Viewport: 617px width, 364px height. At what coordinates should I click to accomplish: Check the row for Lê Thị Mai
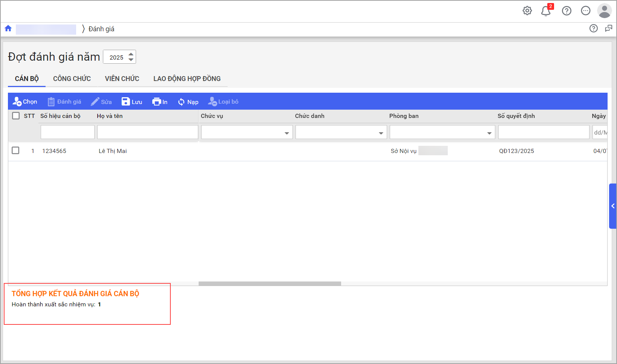point(15,150)
